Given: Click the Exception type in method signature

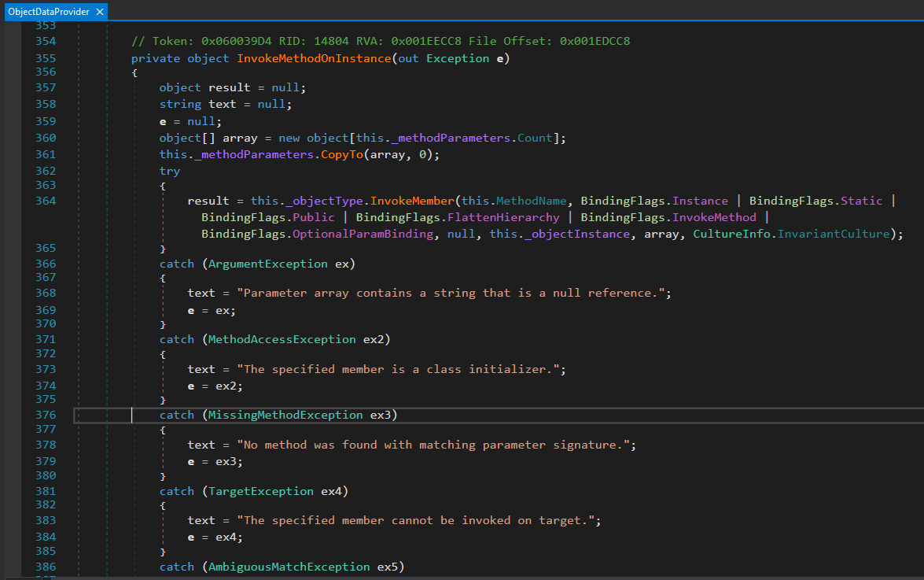Looking at the screenshot, I should [458, 58].
